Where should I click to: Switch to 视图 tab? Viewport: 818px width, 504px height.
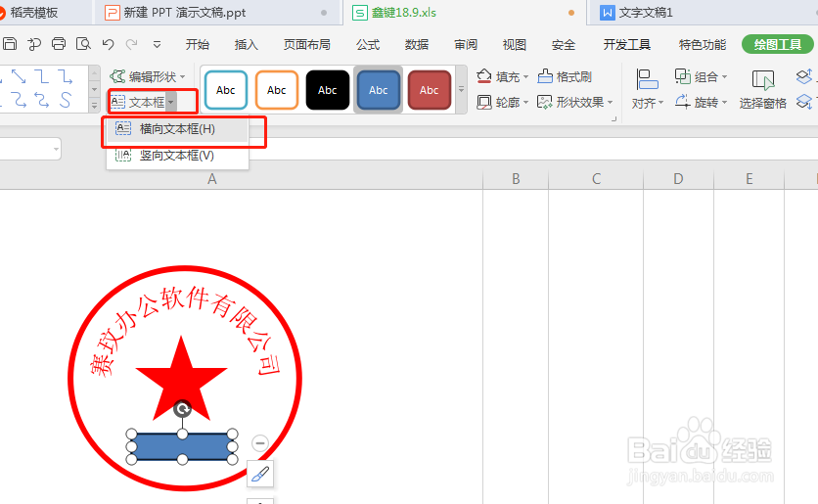point(514,45)
